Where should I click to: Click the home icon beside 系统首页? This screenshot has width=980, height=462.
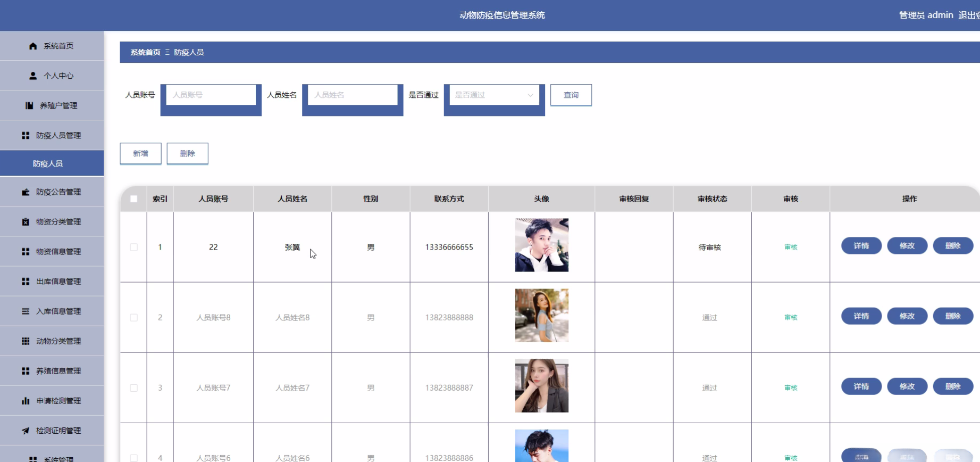coord(33,46)
